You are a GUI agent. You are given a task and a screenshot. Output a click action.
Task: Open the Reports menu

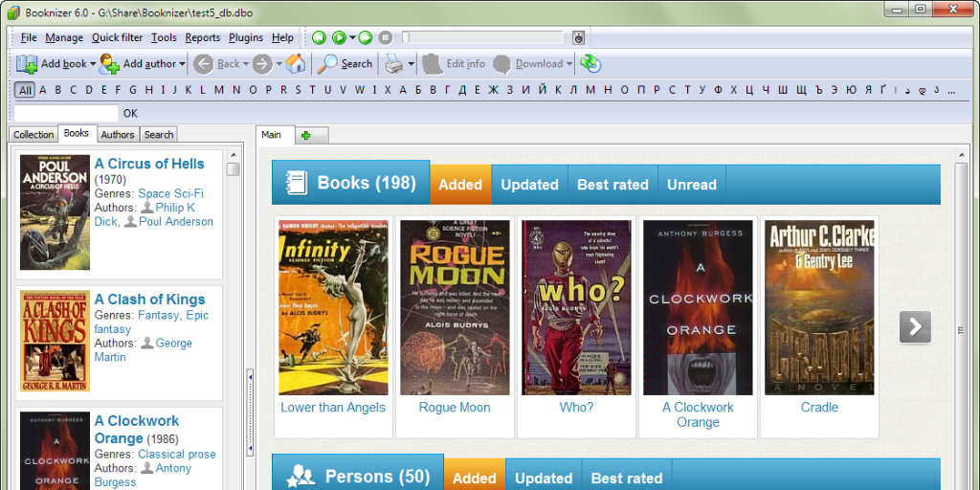click(x=203, y=37)
